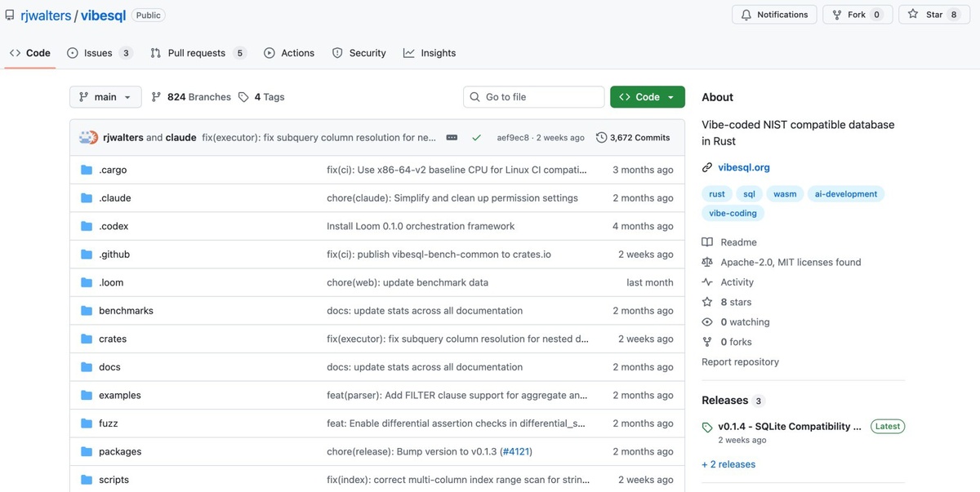View the 824 Branches link

coord(191,97)
